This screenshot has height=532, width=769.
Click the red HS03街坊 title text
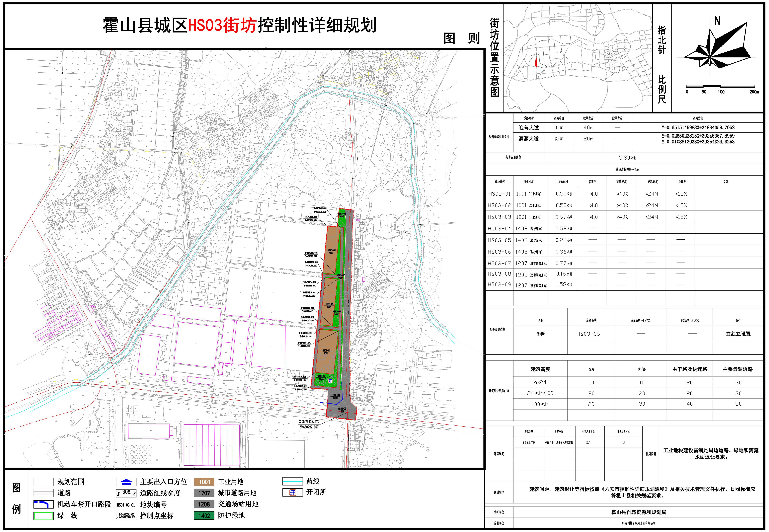pyautogui.click(x=222, y=25)
